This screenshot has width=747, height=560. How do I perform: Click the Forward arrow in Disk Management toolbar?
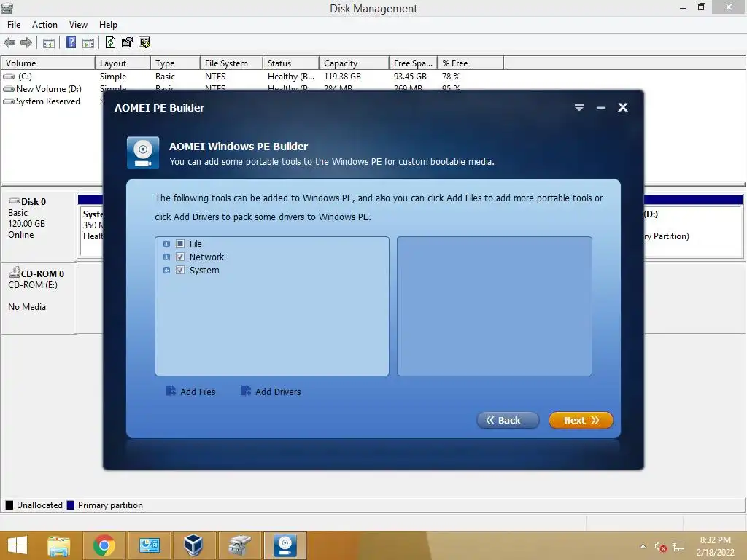(x=26, y=43)
